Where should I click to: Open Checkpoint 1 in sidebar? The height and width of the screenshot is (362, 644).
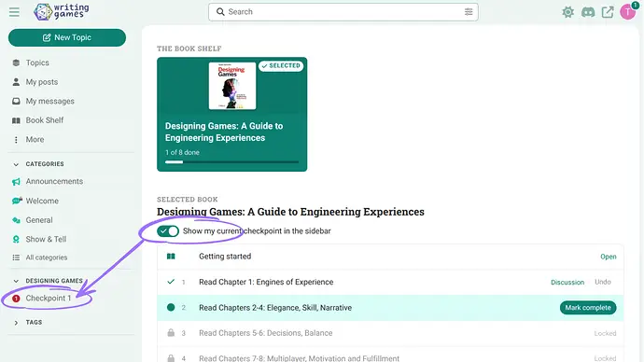point(49,299)
